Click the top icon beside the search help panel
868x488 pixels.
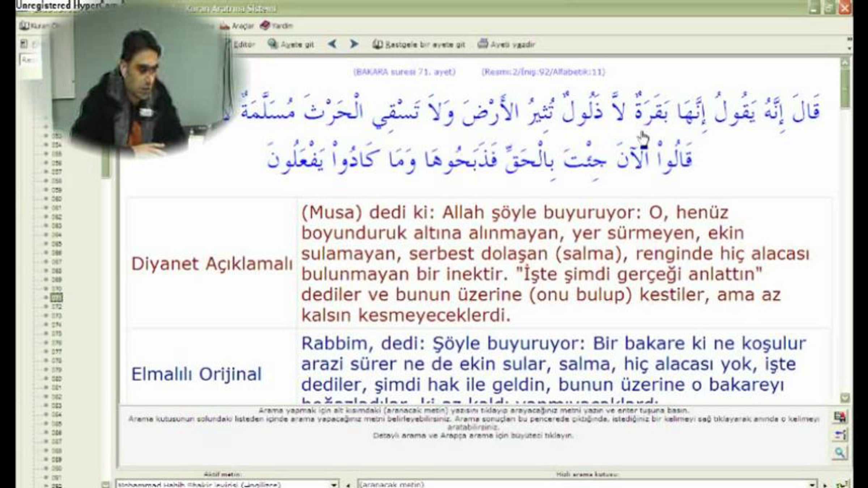click(x=839, y=417)
